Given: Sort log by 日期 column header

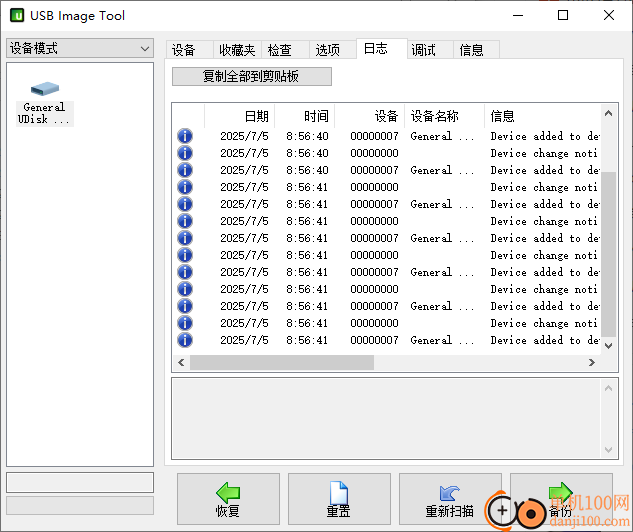Looking at the screenshot, I should click(x=240, y=116).
